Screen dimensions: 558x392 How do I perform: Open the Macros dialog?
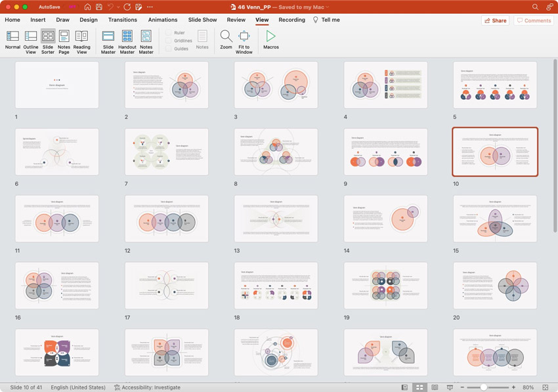point(270,41)
